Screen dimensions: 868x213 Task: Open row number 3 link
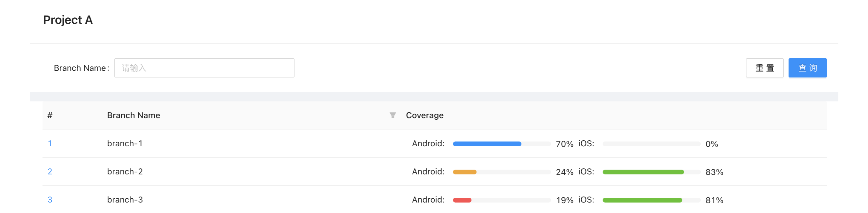tap(50, 200)
